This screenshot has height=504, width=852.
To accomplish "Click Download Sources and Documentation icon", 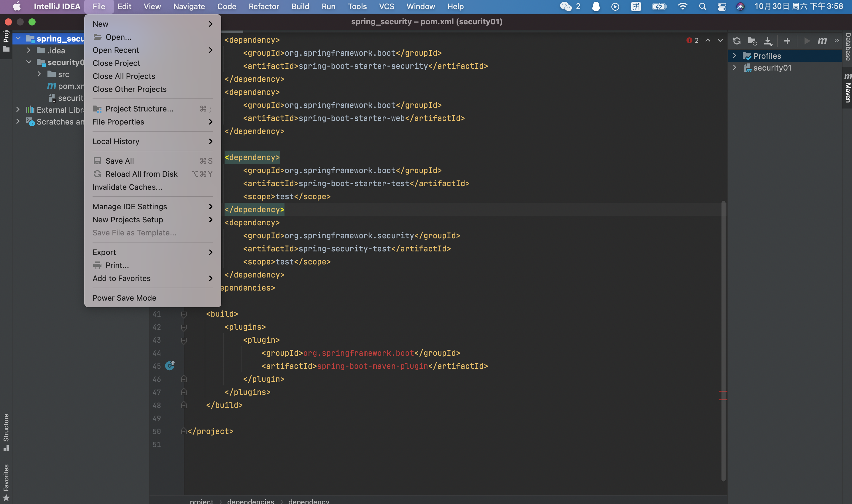I will pyautogui.click(x=768, y=41).
